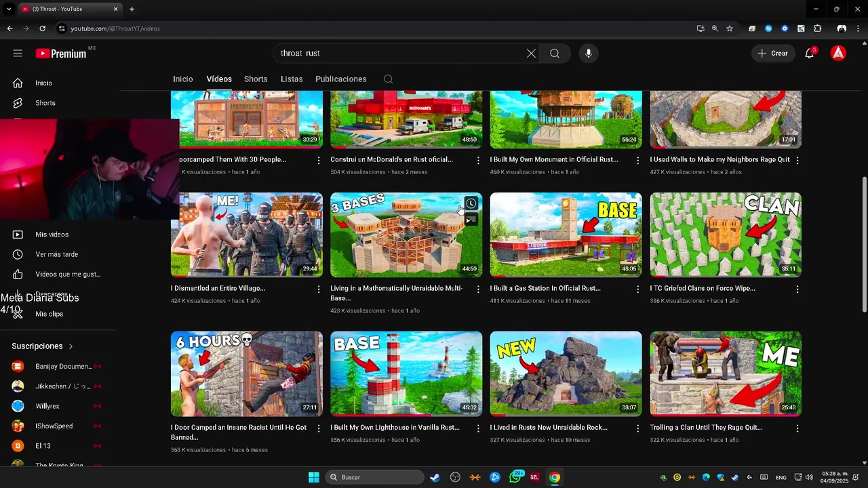The image size is (868, 488).
Task: Open the tab search dropdown chevron
Action: point(9,9)
